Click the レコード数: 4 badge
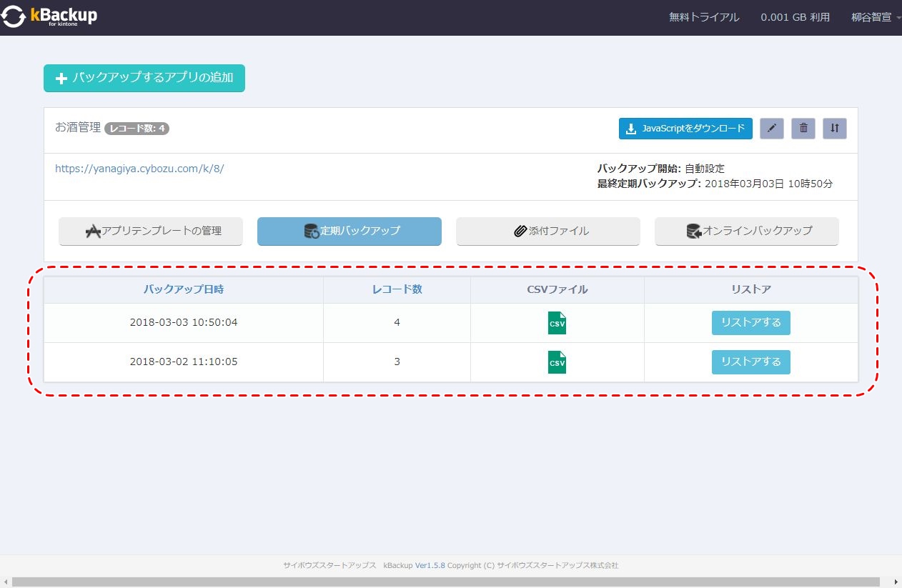This screenshot has width=902, height=588. pyautogui.click(x=137, y=129)
